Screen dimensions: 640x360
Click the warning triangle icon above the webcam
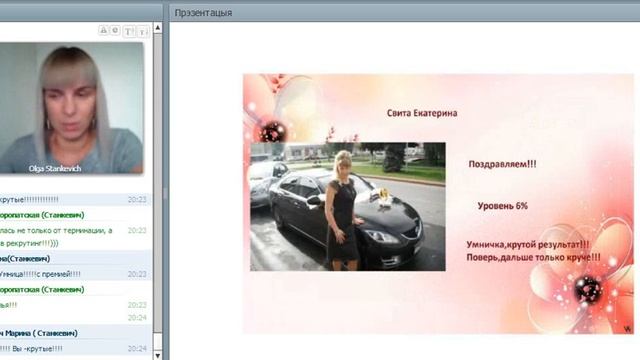pos(104,30)
